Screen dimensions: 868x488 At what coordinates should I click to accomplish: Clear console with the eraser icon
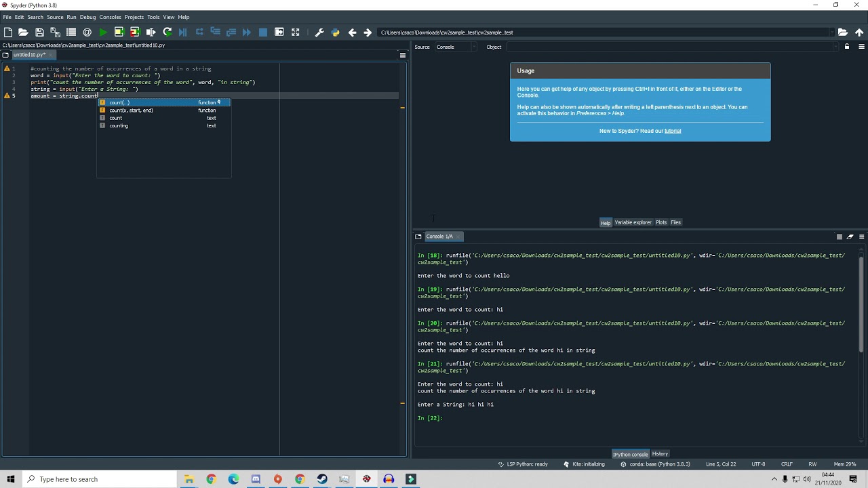(x=850, y=237)
